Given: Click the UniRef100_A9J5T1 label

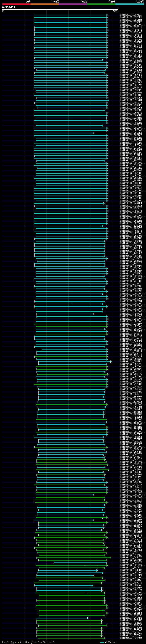Looking at the screenshot, I should click(x=131, y=583).
